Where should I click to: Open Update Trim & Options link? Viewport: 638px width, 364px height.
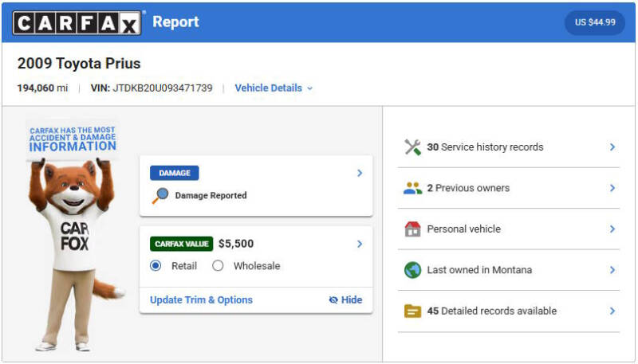201,299
